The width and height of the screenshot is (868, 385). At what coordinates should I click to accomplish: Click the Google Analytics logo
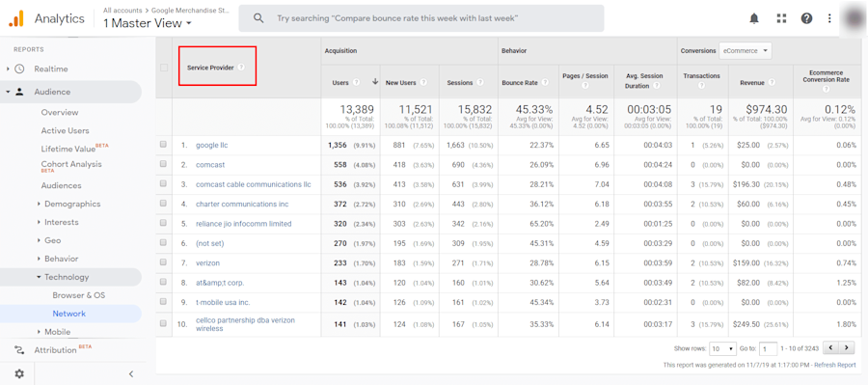click(x=16, y=19)
